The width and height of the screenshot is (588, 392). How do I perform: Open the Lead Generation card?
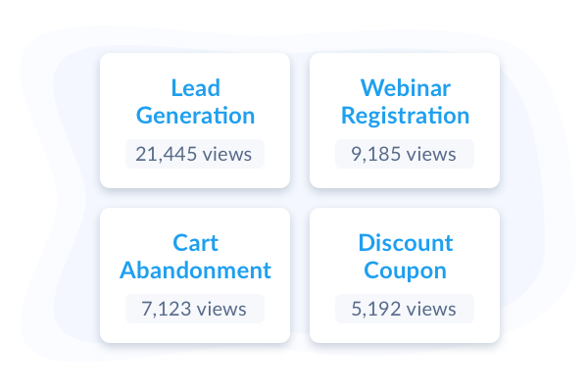point(195,121)
